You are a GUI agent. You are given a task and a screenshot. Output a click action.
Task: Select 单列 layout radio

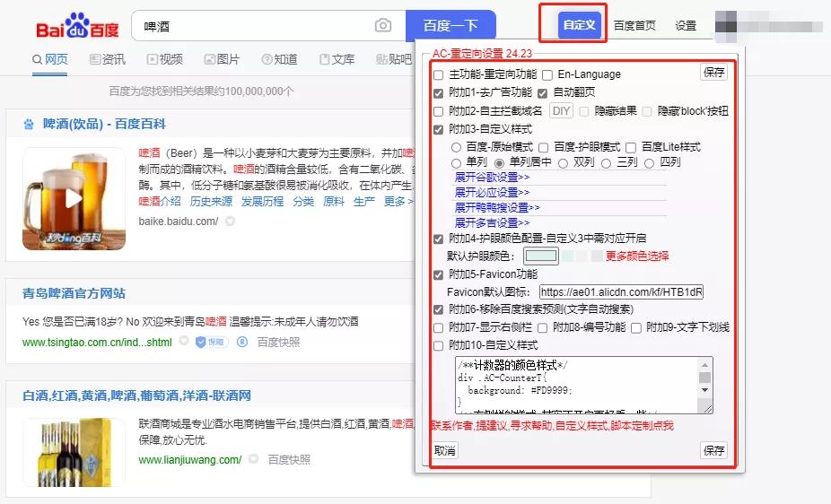(456, 163)
